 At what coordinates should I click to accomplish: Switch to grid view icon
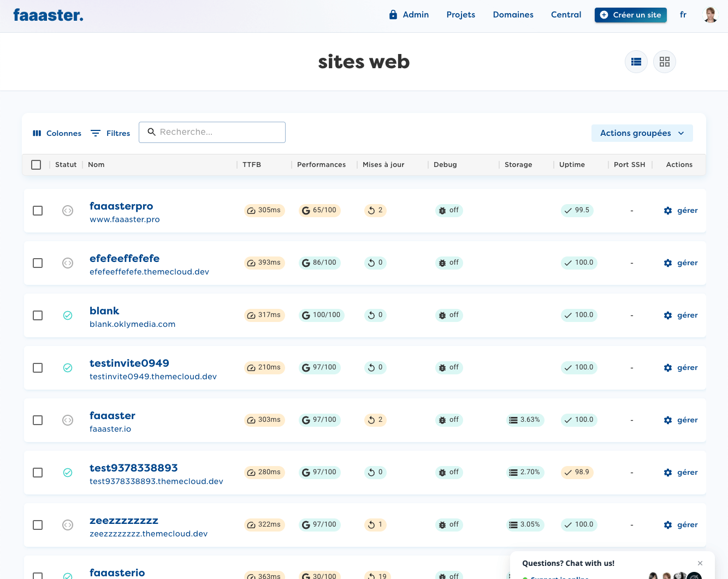click(x=665, y=62)
